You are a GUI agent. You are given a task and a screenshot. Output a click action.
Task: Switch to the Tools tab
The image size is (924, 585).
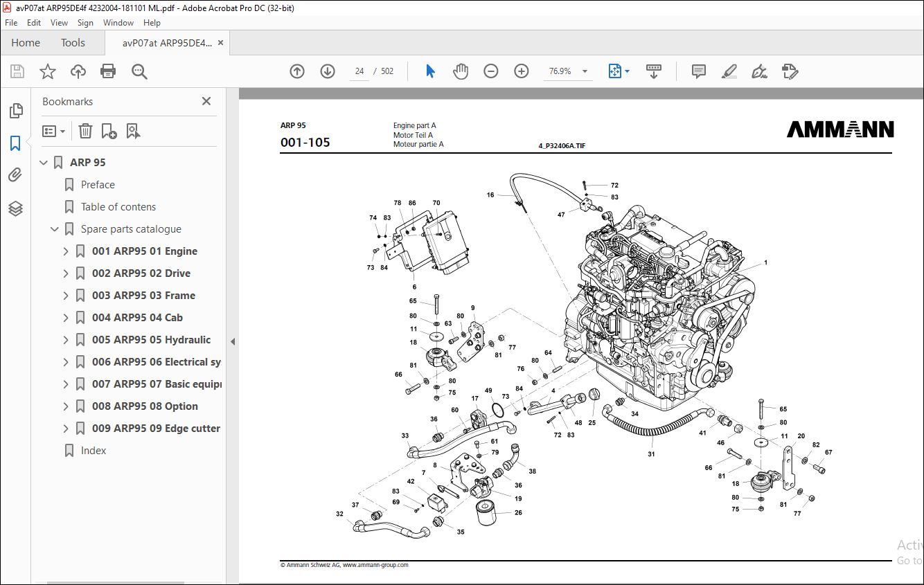73,42
